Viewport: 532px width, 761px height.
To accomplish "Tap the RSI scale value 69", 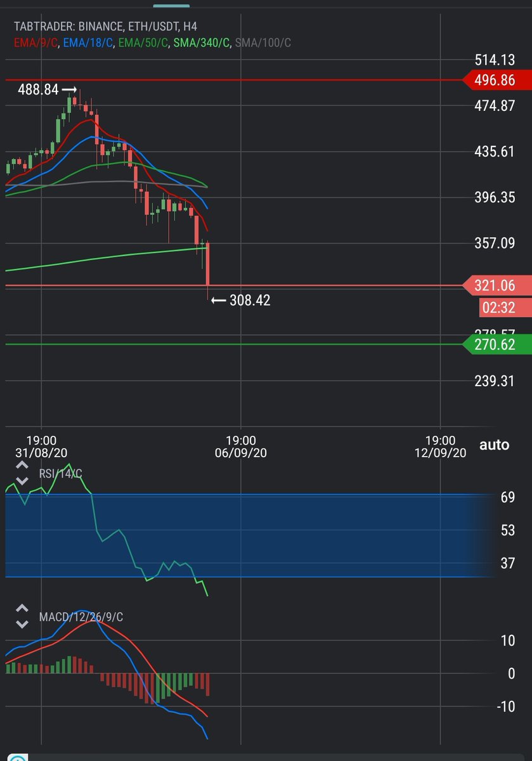I will coord(507,497).
